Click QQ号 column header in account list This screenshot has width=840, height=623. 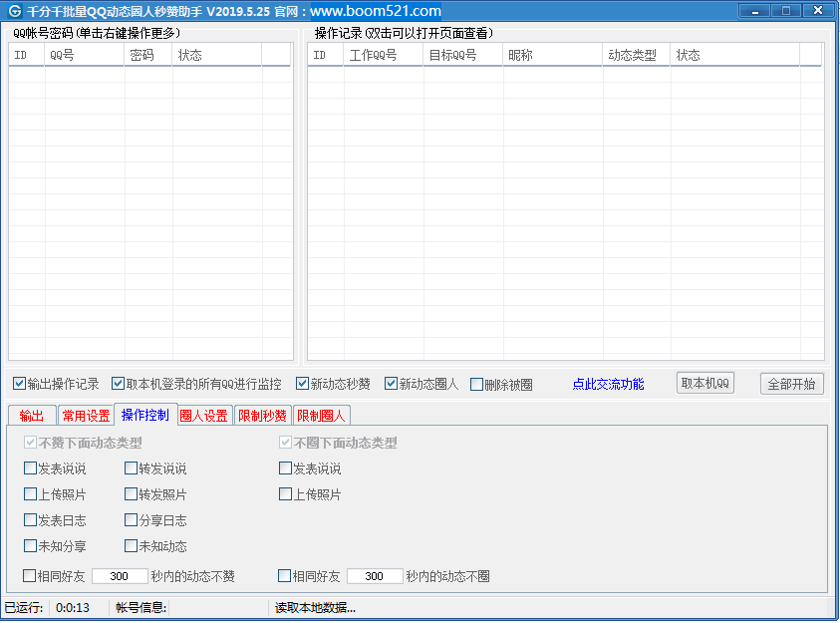point(84,55)
